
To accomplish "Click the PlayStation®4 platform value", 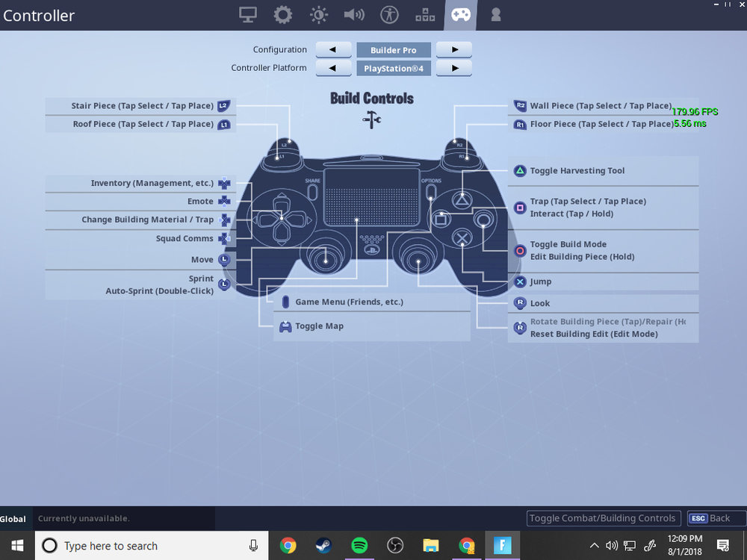I will (x=394, y=69).
